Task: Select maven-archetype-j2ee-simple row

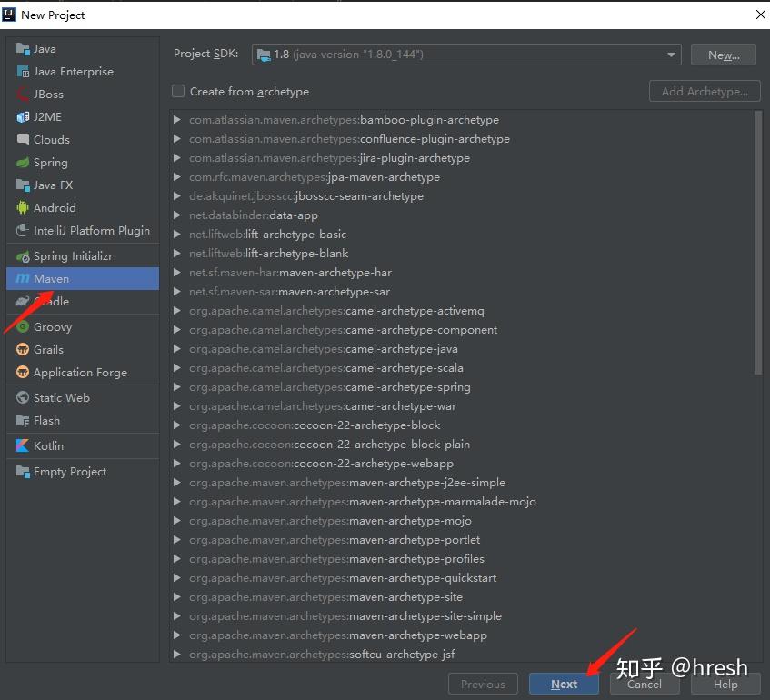Action: [464, 483]
